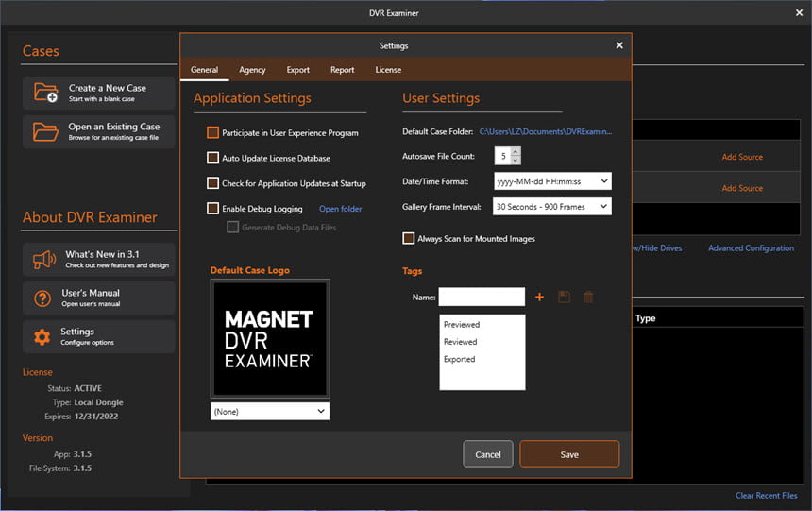The height and width of the screenshot is (511, 812).
Task: Open the debug log folder link
Action: click(340, 209)
